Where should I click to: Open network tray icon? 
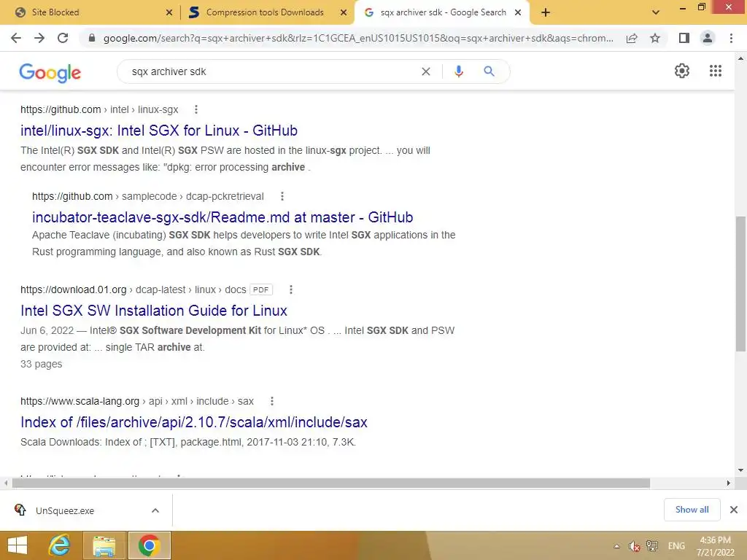[x=651, y=545]
